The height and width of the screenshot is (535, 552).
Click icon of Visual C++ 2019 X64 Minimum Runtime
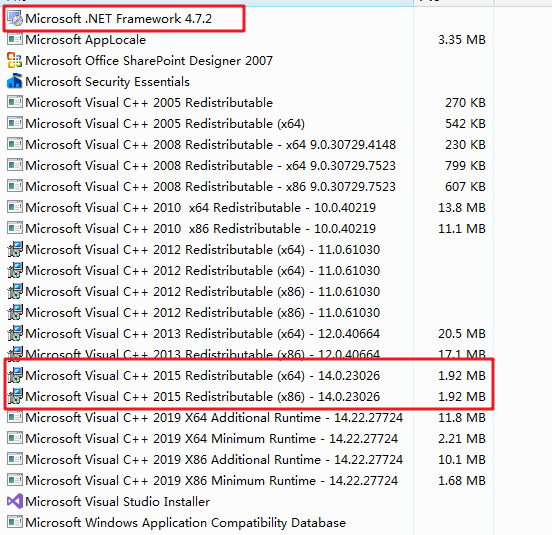[15, 438]
